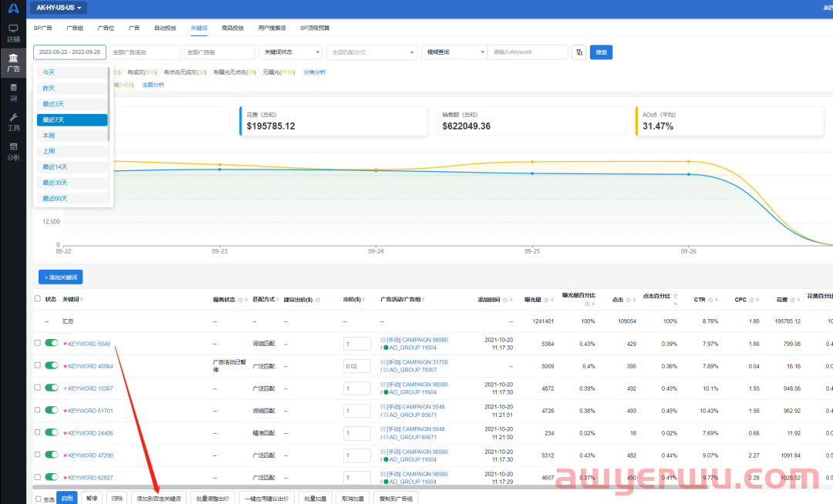
Task: Toggle off the status switch for KEYWORD 5049
Action: (x=52, y=343)
